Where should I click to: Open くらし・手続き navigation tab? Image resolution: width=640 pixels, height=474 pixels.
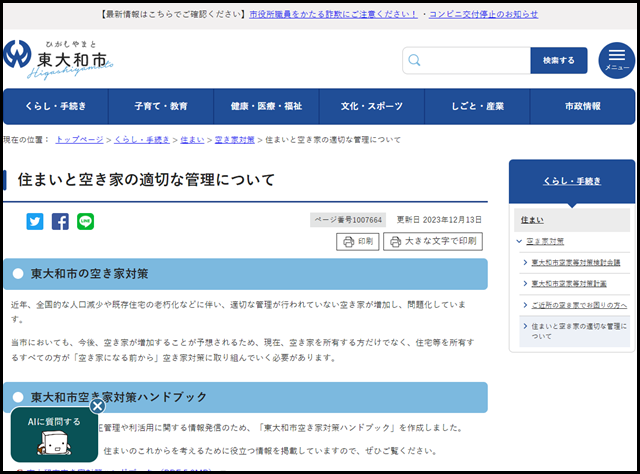(x=56, y=106)
